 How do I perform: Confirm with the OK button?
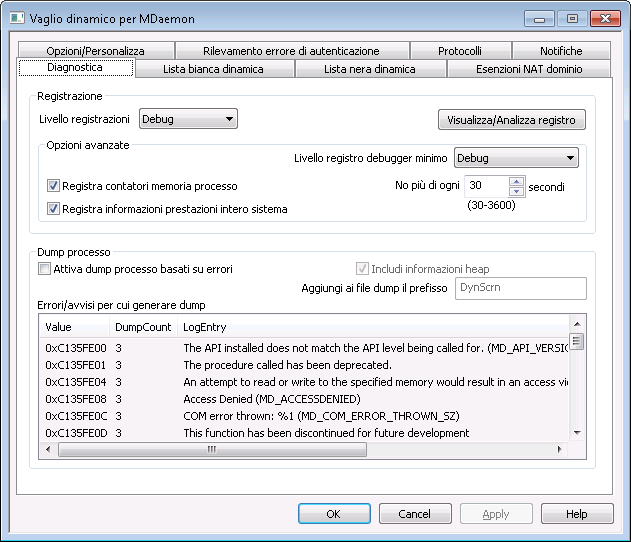pyautogui.click(x=334, y=514)
